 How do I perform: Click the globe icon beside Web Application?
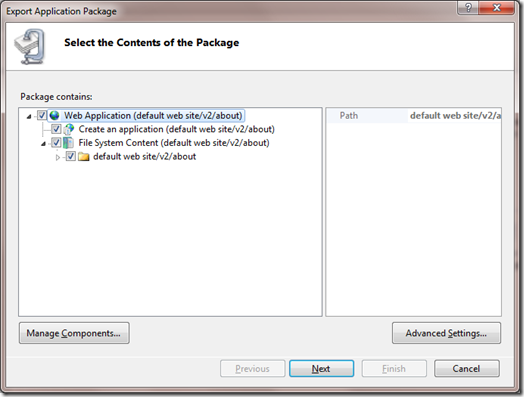54,116
